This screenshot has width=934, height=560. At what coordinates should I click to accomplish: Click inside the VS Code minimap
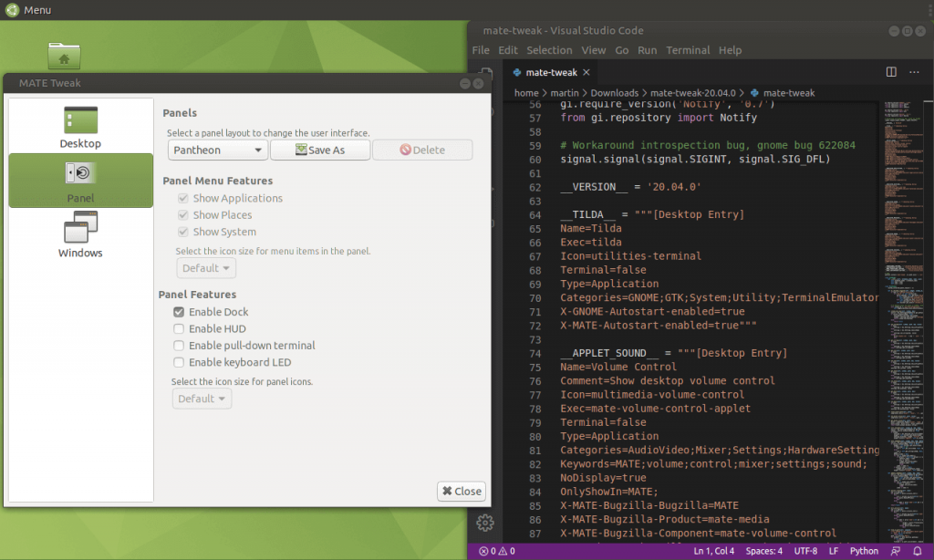901,274
